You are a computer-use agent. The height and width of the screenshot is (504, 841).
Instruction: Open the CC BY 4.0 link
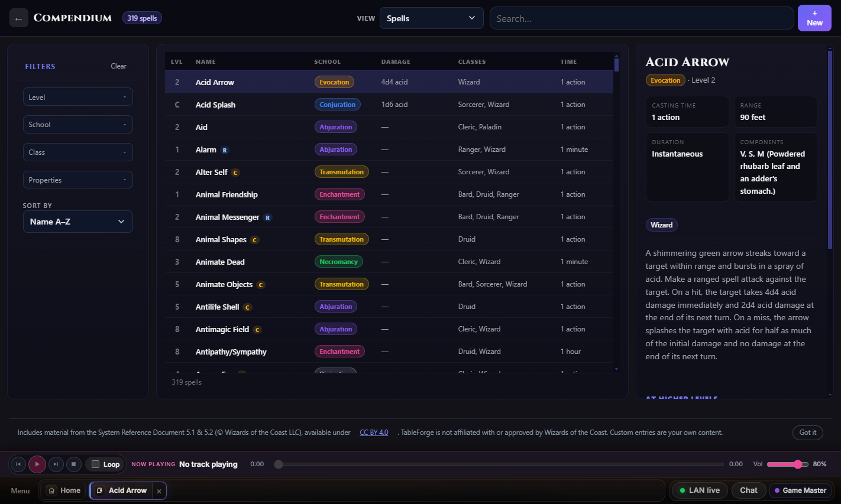coord(374,433)
